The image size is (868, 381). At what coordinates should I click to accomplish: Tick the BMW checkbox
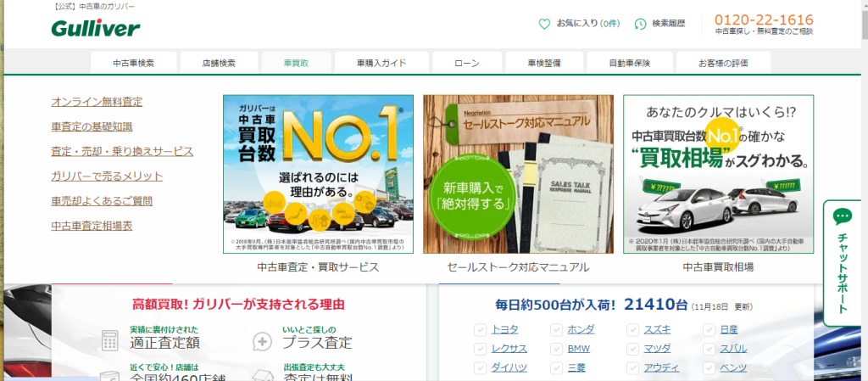pos(556,350)
